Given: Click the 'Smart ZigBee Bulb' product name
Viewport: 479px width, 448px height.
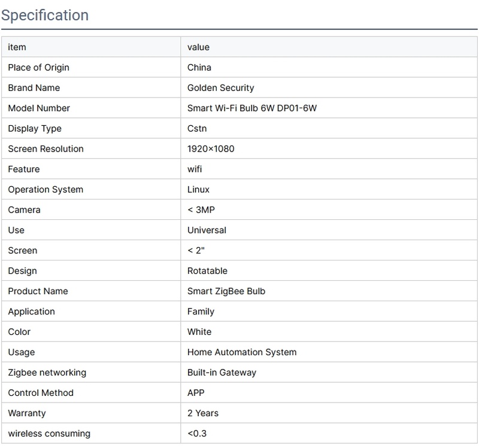Looking at the screenshot, I should 226,291.
